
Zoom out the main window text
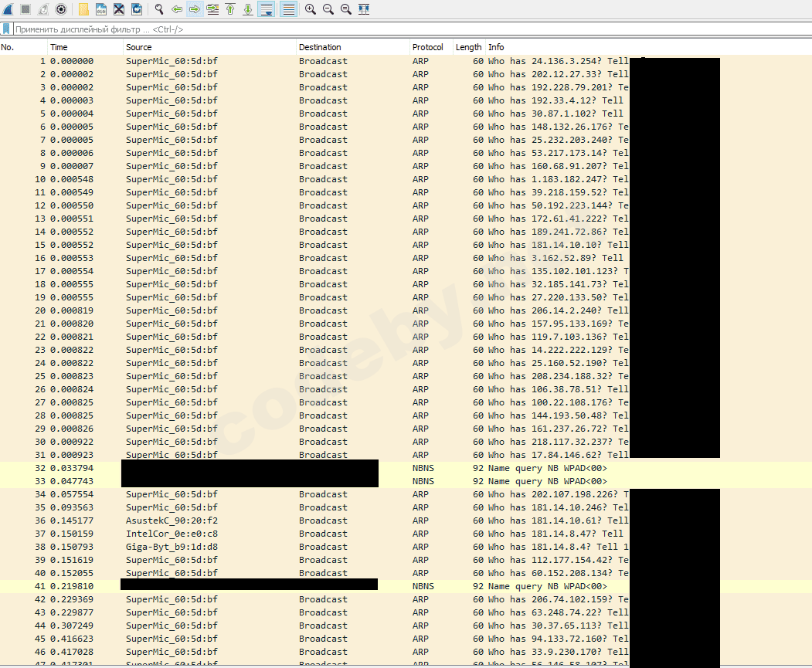coord(328,8)
